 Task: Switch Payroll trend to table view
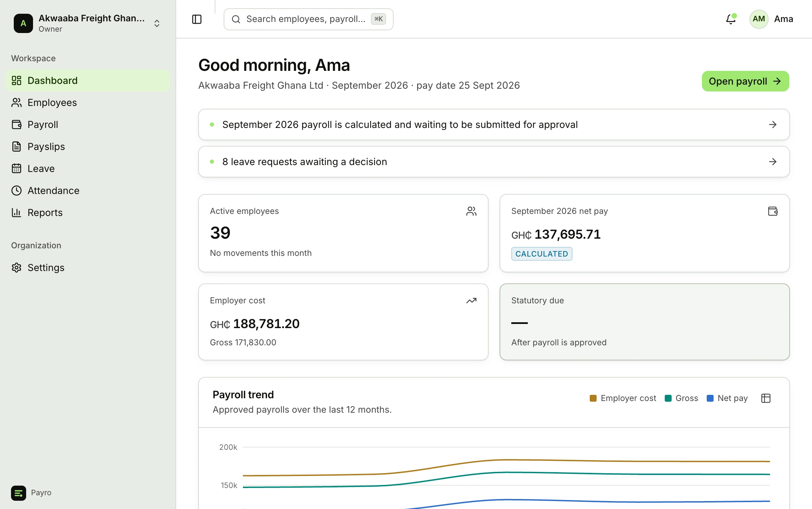coord(766,398)
